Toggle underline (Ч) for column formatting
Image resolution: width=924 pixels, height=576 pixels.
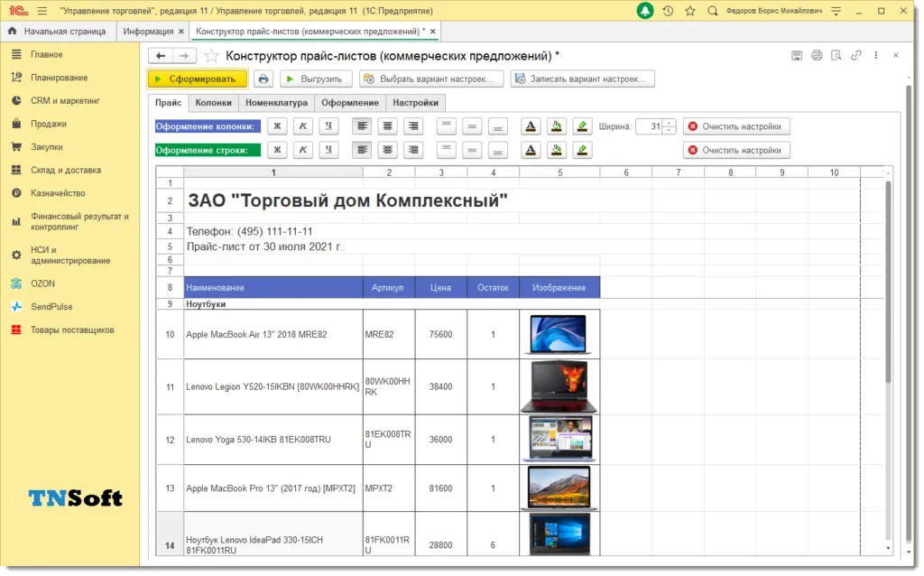(x=328, y=126)
